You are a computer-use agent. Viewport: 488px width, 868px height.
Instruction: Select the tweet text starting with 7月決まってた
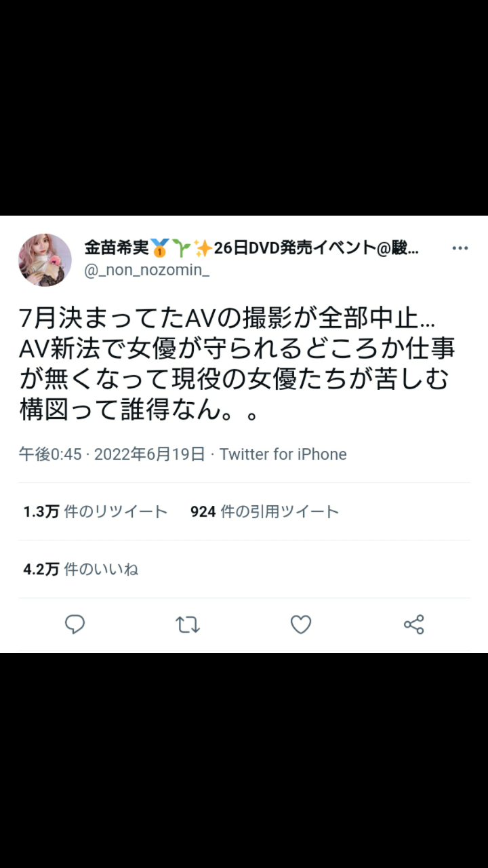click(237, 363)
